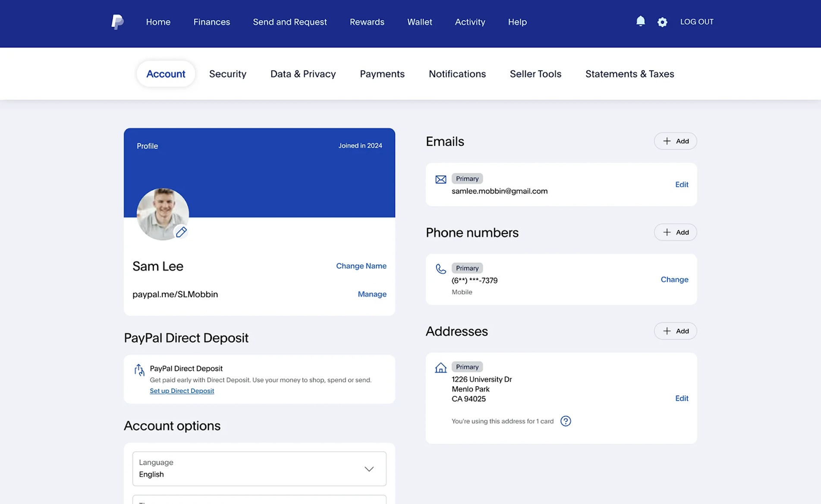This screenshot has width=821, height=504.
Task: Click the Primary badge on address
Action: pyautogui.click(x=467, y=367)
